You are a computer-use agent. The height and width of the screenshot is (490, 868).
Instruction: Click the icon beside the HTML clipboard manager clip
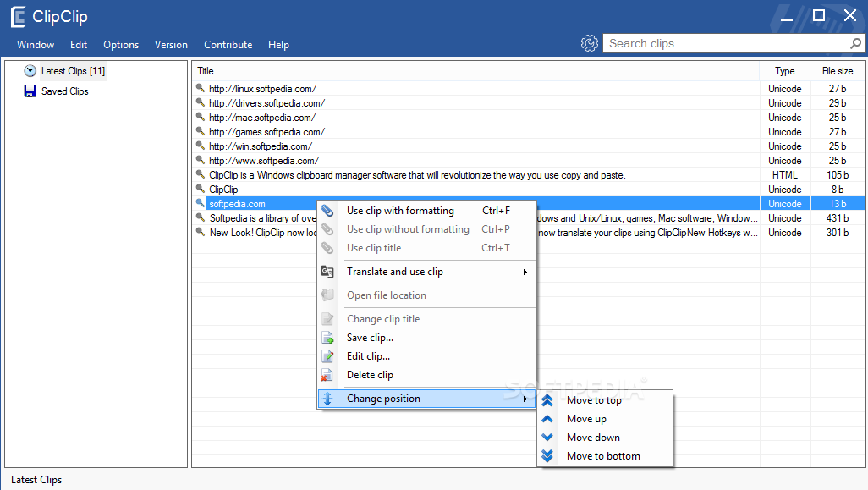coord(201,174)
